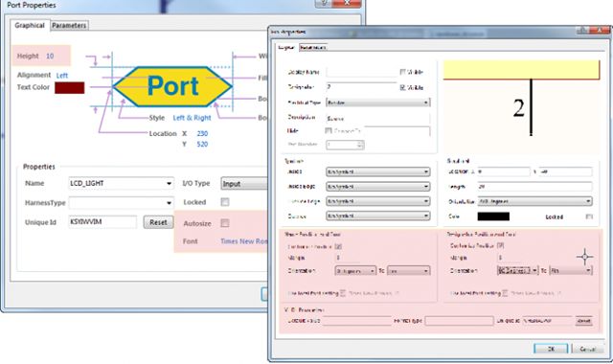The image size is (613, 364).
Task: Toggle the Designator Visible checkbox
Action: (x=402, y=87)
